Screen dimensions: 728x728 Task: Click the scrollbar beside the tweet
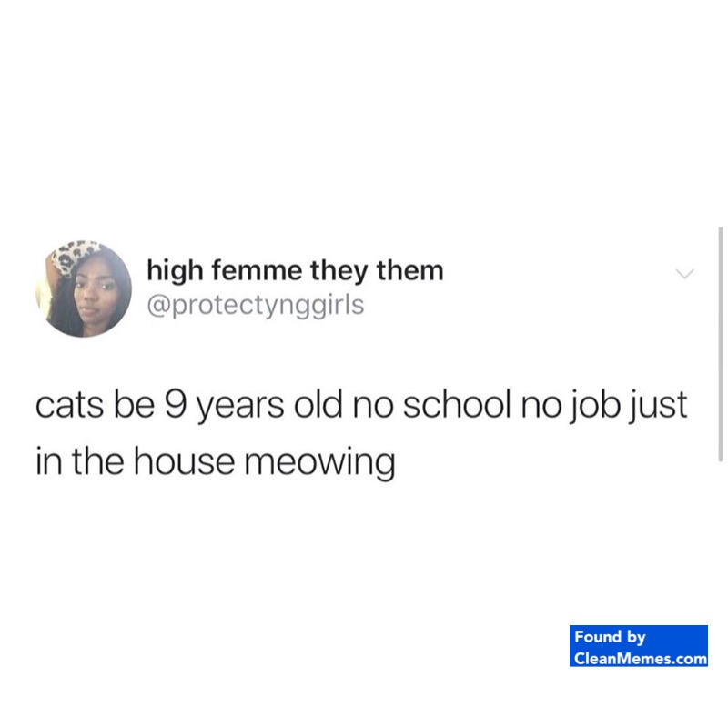click(720, 344)
